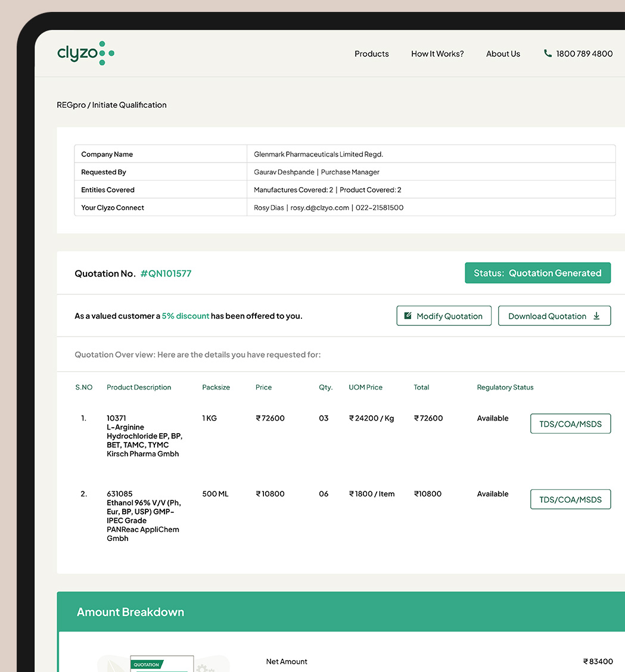The image size is (625, 672).
Task: Open TDS/COA/MSDS for L-Arginine Hydrochloride
Action: (570, 424)
